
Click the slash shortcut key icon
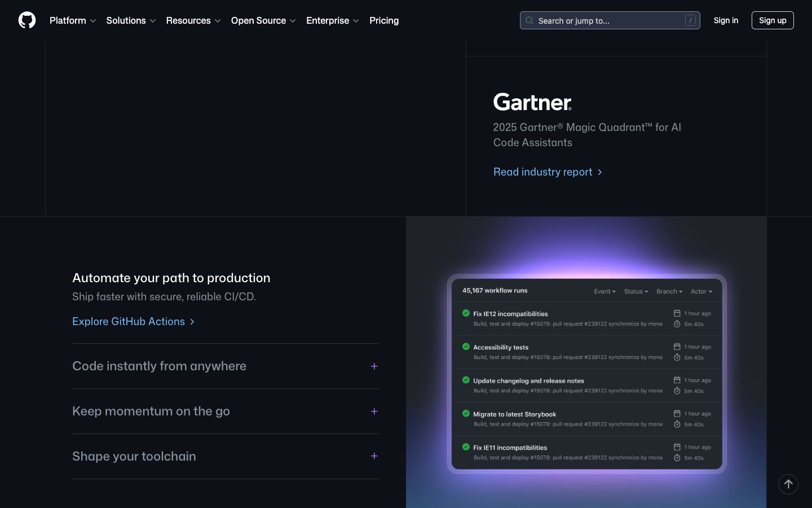point(690,20)
